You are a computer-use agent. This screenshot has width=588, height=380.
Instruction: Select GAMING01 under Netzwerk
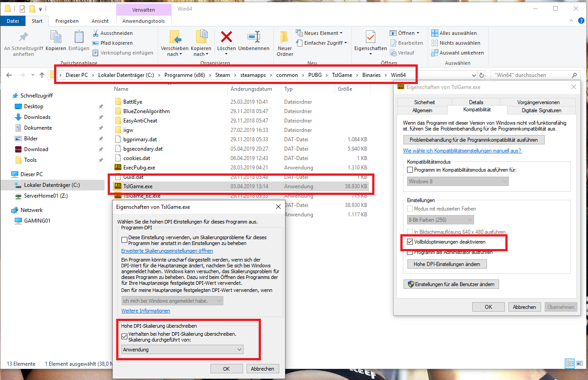(37, 221)
